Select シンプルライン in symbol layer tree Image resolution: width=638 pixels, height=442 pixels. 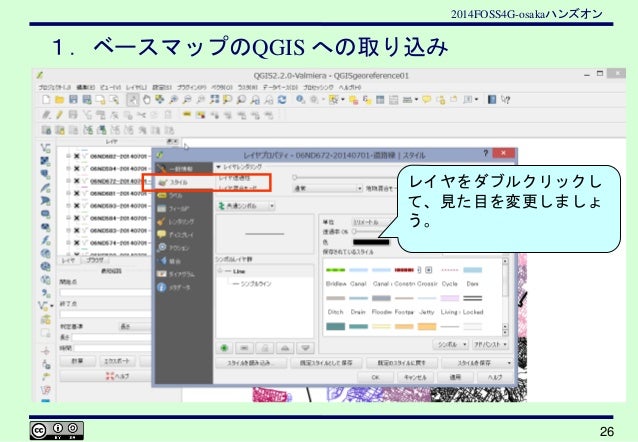pyautogui.click(x=256, y=284)
